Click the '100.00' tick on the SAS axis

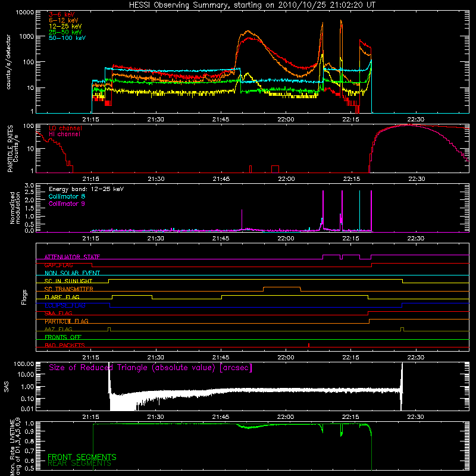24,364
